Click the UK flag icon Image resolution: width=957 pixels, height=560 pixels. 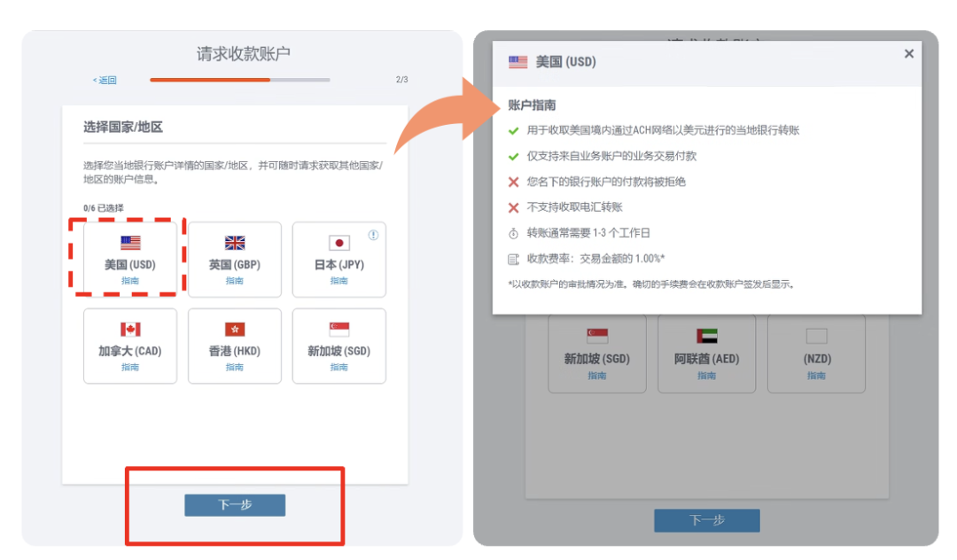(234, 243)
